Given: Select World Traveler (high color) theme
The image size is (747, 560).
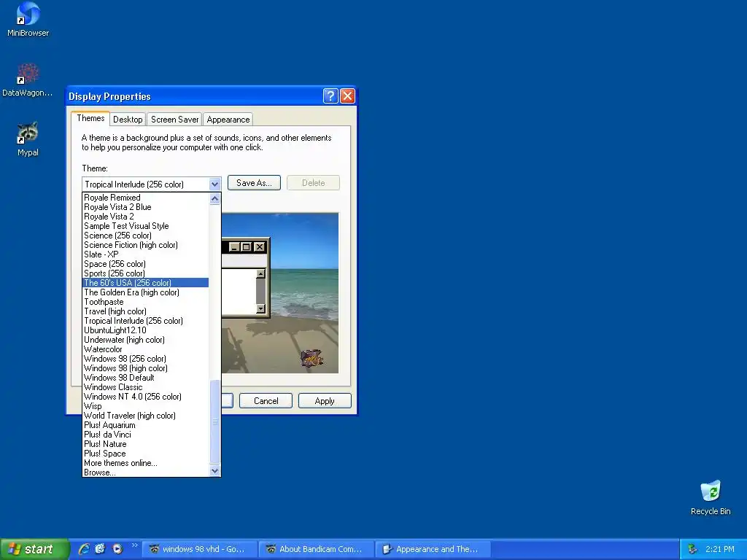Looking at the screenshot, I should tap(146, 416).
